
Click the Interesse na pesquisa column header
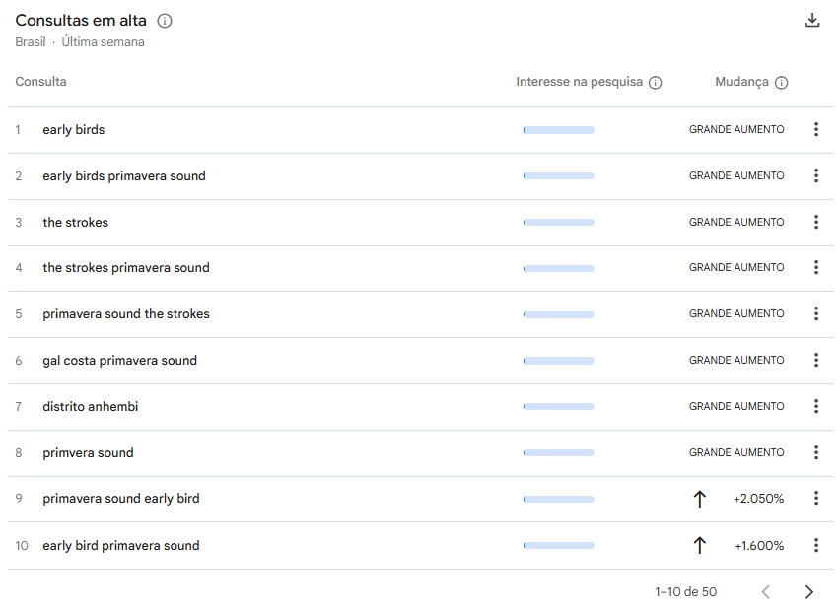point(579,82)
